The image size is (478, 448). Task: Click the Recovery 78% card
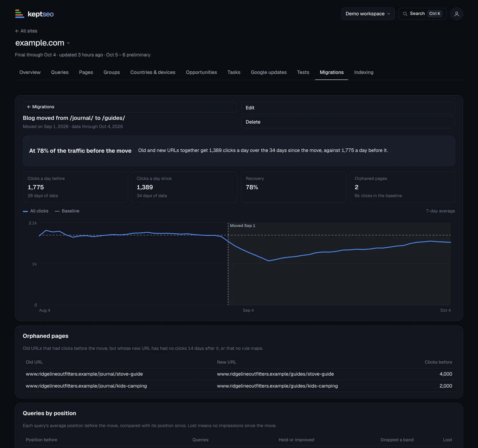pos(293,187)
